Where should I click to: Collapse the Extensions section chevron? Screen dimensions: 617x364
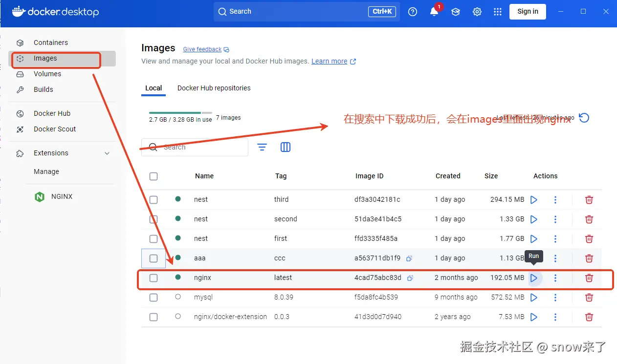[x=107, y=153]
